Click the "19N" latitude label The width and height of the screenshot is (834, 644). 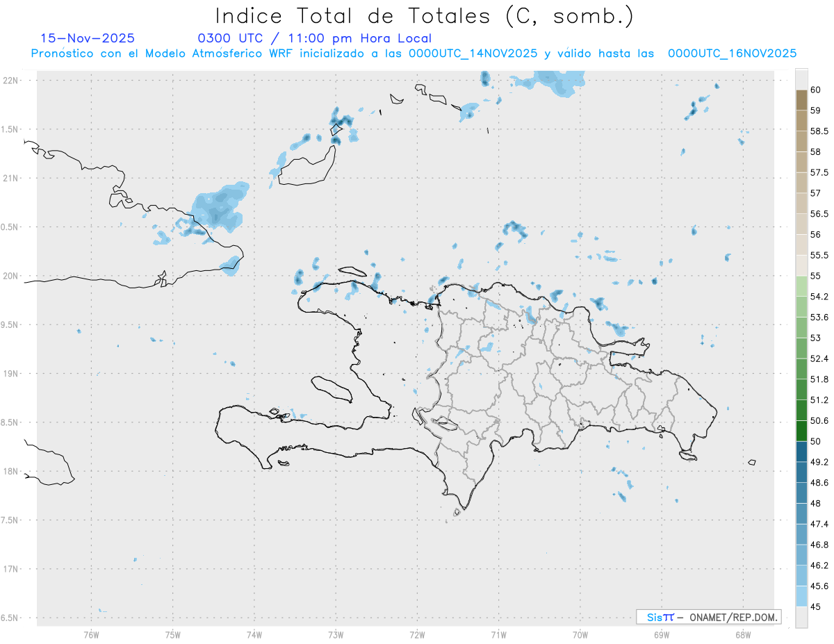pyautogui.click(x=11, y=374)
